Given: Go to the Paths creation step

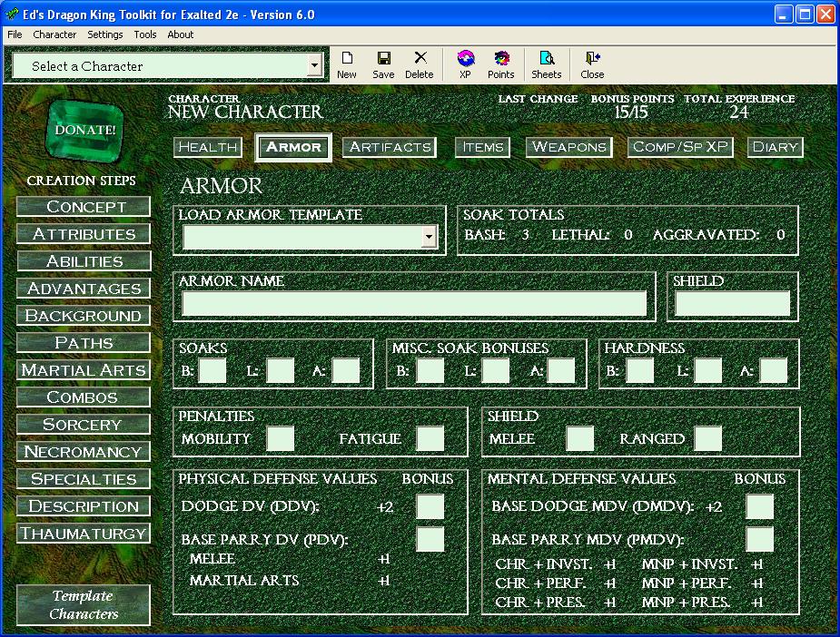Looking at the screenshot, I should pos(84,343).
